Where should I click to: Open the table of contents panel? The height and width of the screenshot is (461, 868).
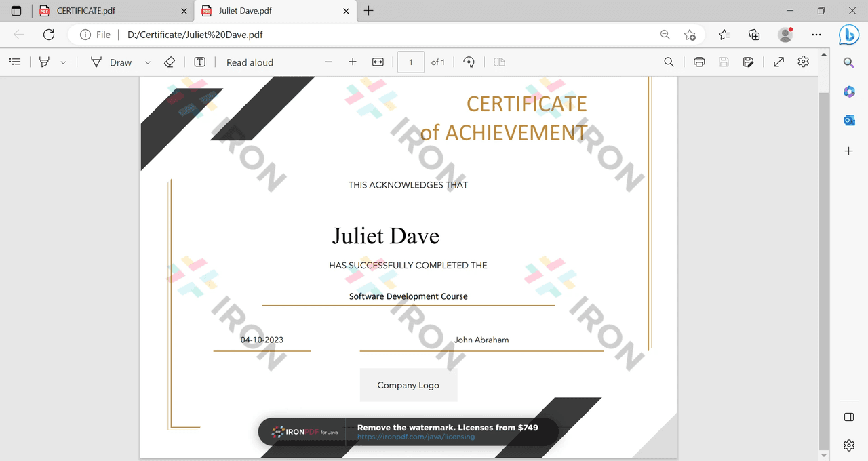pos(15,62)
